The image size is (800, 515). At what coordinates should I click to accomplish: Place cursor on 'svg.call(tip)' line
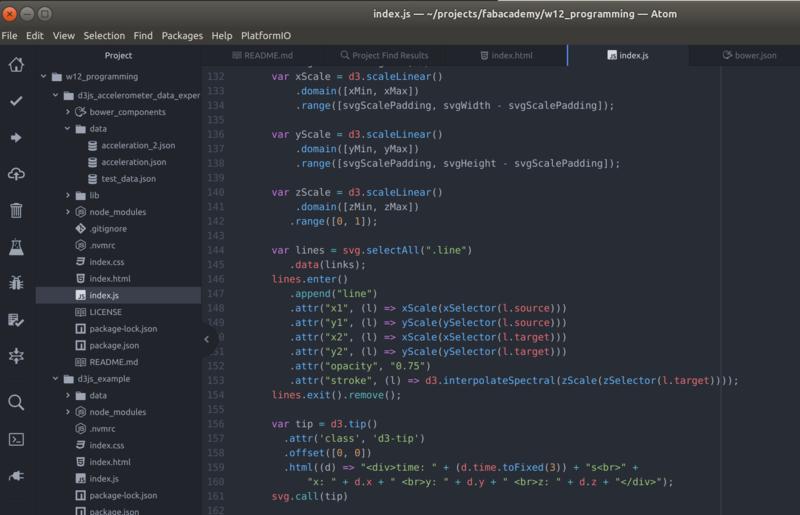click(x=309, y=497)
